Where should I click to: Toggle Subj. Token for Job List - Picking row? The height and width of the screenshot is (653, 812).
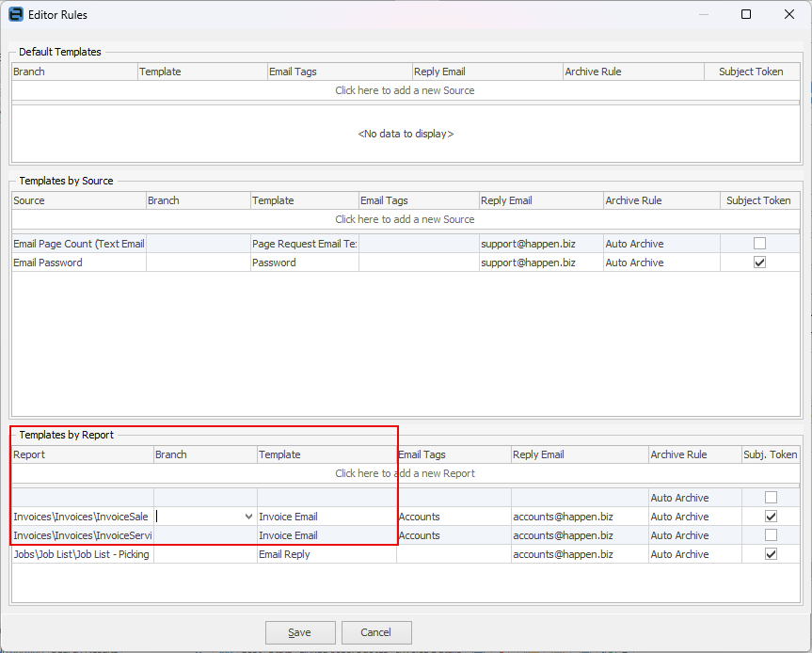[771, 554]
